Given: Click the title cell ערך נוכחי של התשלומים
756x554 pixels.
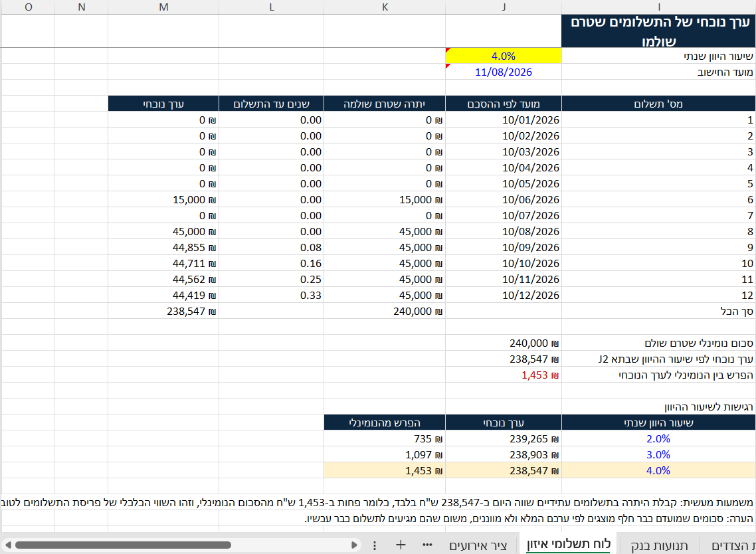Looking at the screenshot, I should click(x=658, y=31).
